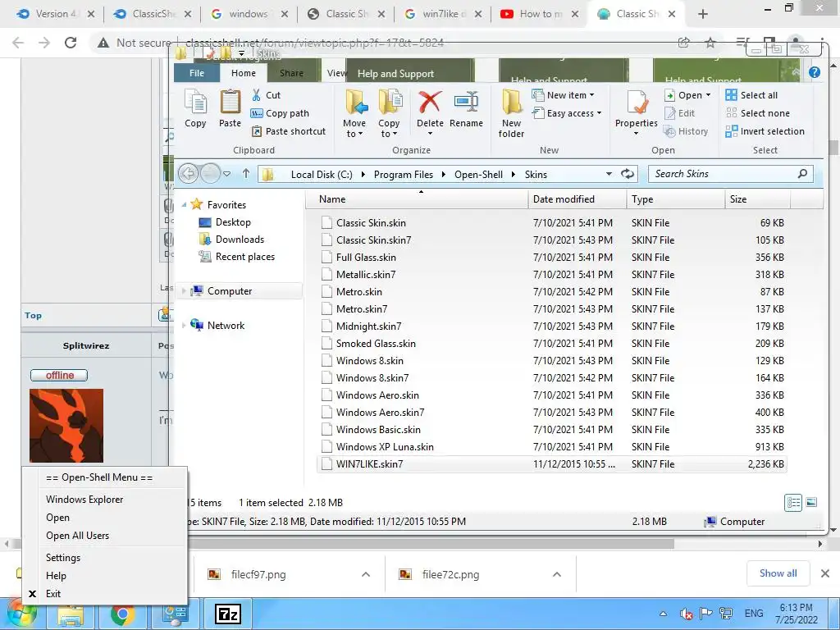Image resolution: width=840 pixels, height=630 pixels.
Task: Open 7-Zip from the taskbar
Action: click(x=228, y=614)
